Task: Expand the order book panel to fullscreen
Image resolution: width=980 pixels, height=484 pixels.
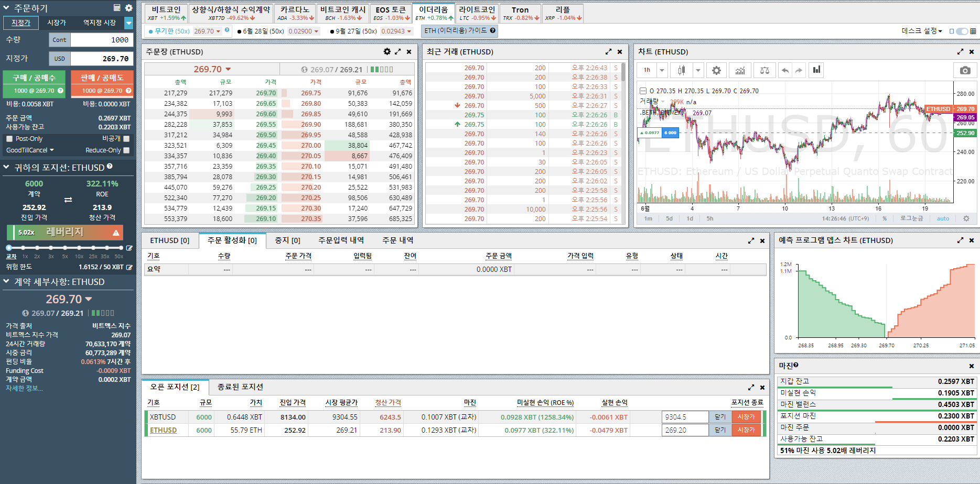Action: pos(398,51)
